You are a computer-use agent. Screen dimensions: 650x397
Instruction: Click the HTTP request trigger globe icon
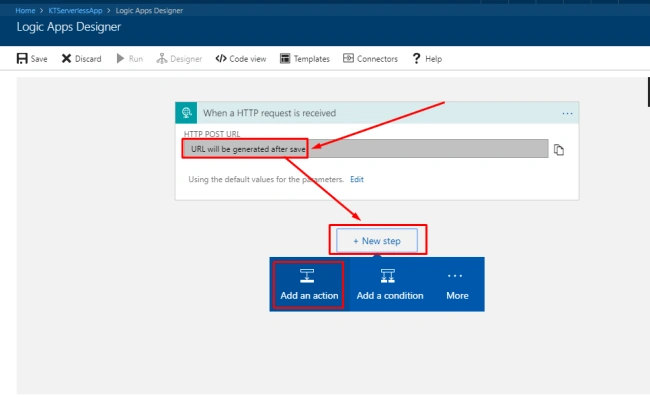click(x=186, y=113)
